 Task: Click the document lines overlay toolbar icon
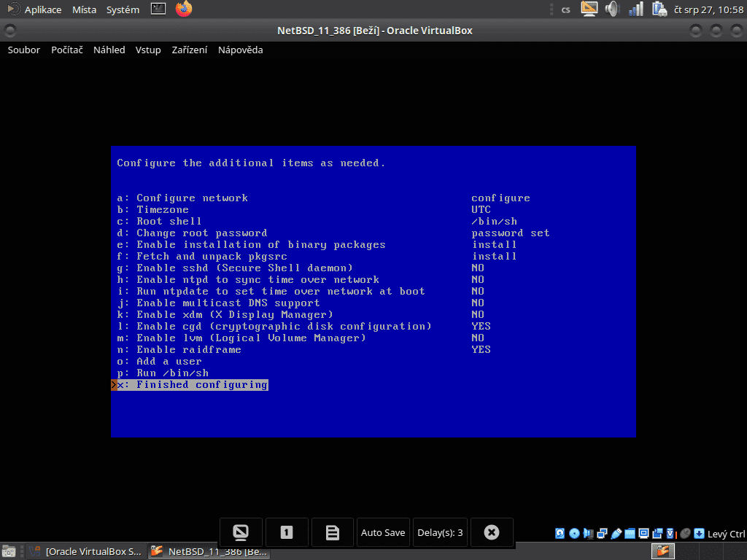pyautogui.click(x=333, y=532)
